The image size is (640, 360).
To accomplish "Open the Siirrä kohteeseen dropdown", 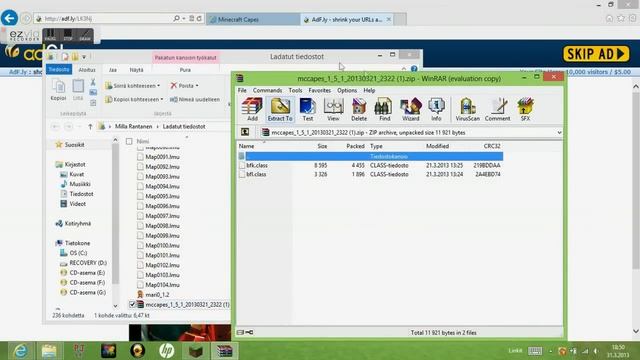I will click(133, 86).
